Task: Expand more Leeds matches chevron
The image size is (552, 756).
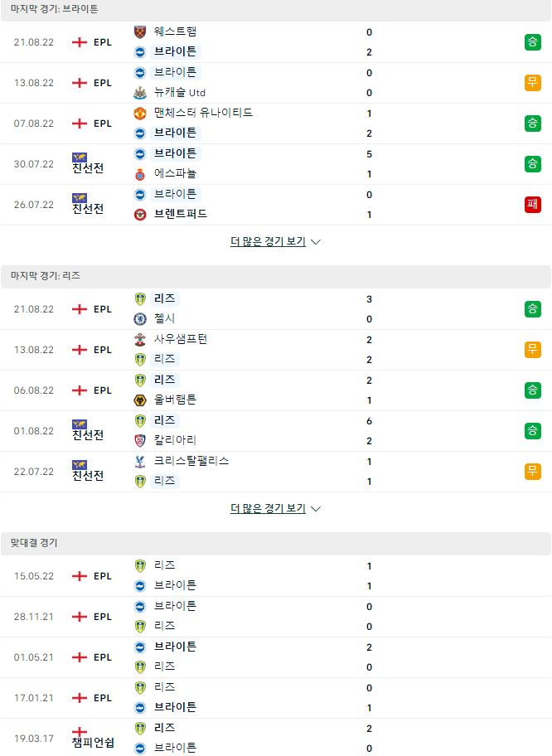Action: 316,509
